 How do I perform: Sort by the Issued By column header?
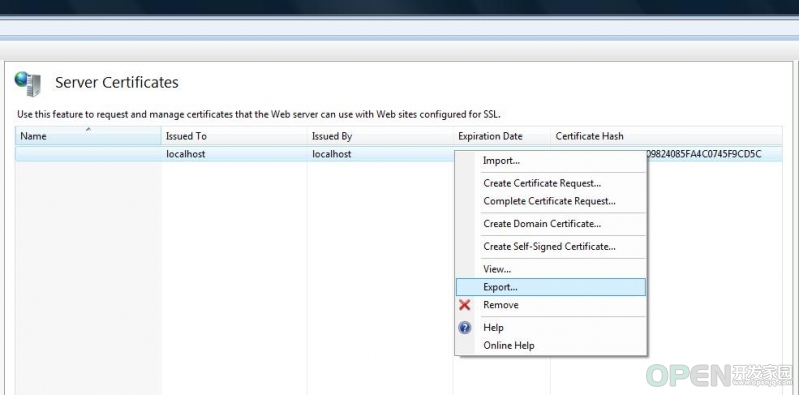click(x=380, y=136)
